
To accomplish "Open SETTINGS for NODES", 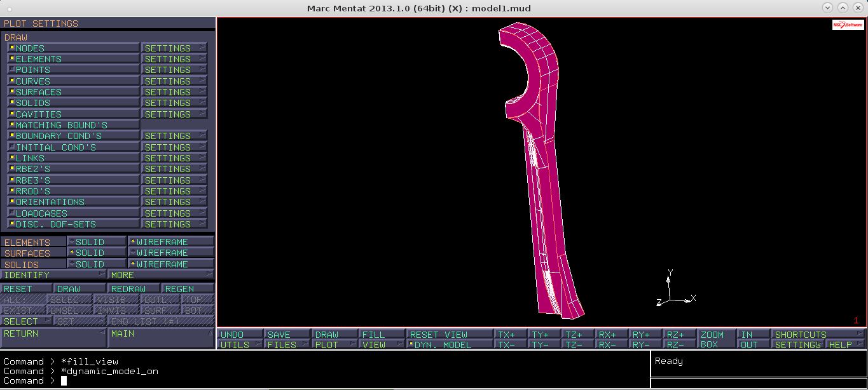I will (x=174, y=48).
